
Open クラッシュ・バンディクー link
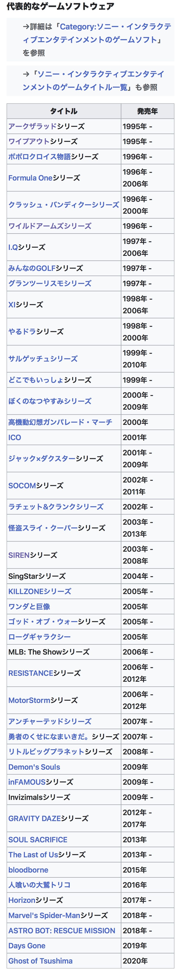(x=64, y=205)
